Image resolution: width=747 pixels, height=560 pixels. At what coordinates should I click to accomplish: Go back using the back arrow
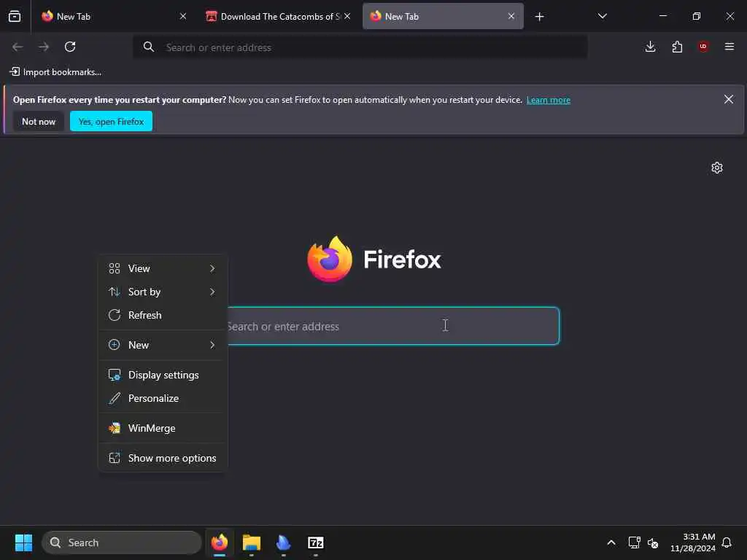18,47
